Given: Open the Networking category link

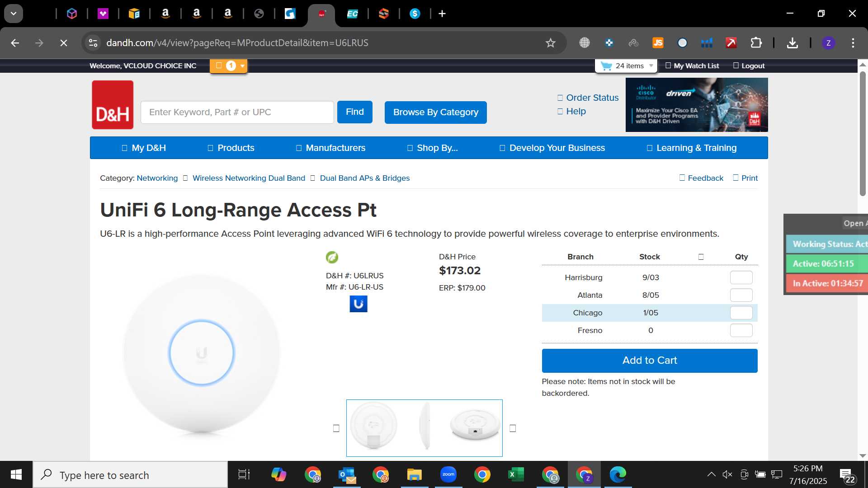Looking at the screenshot, I should click(x=157, y=178).
